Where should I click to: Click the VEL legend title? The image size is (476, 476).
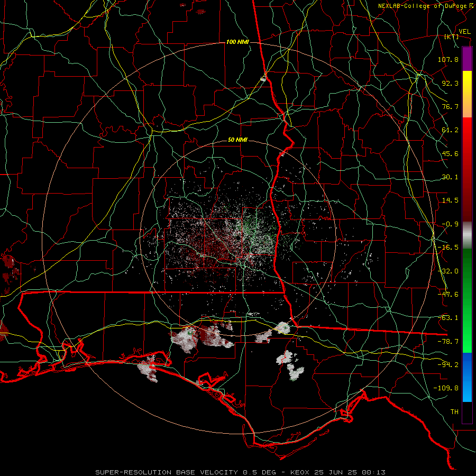click(464, 32)
